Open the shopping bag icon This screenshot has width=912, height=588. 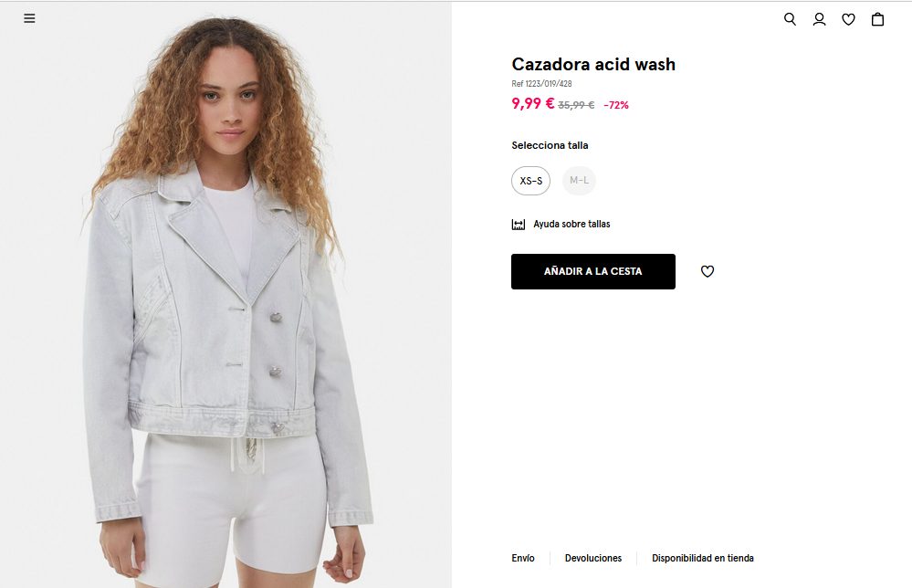(877, 19)
